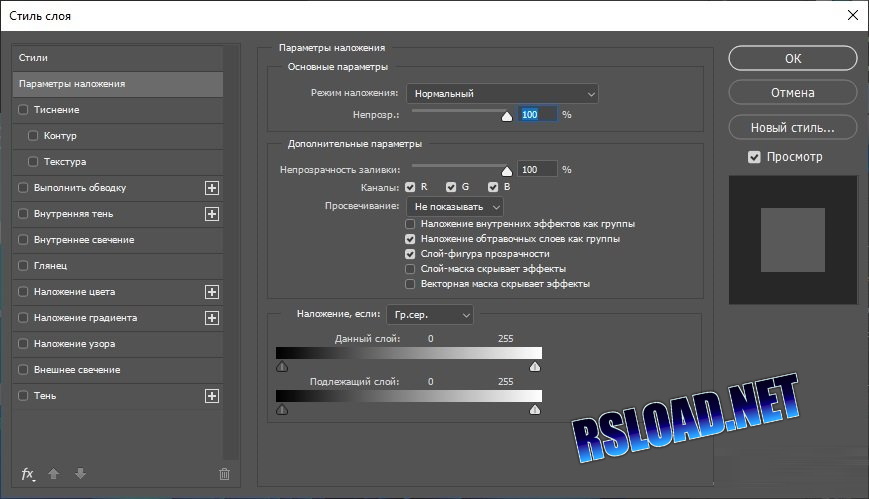Image resolution: width=869 pixels, height=499 pixels.
Task: Check Векторная маска скрывает эффекты
Action: [410, 284]
